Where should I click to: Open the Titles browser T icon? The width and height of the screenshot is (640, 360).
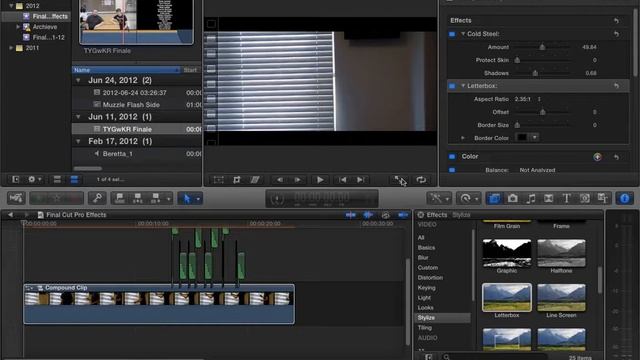[x=567, y=198]
